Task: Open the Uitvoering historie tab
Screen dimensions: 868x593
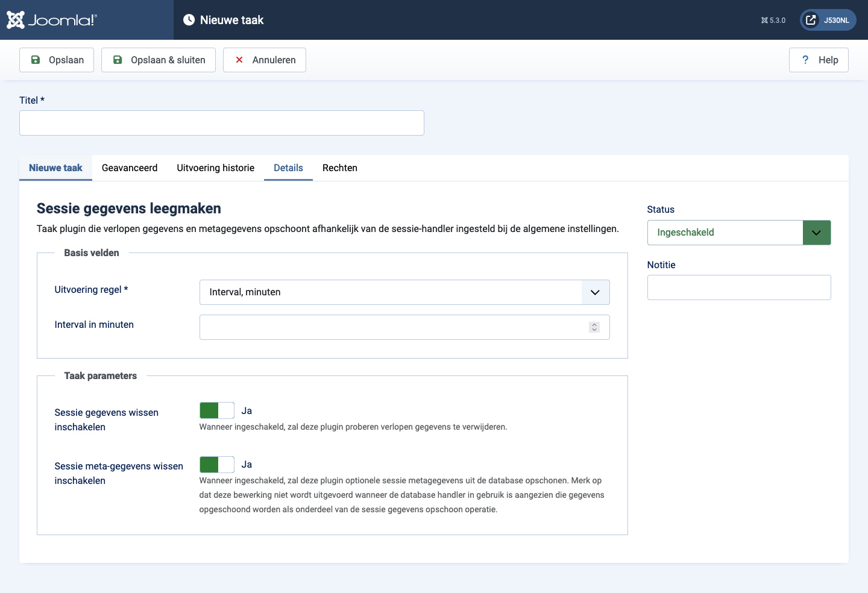Action: click(216, 168)
